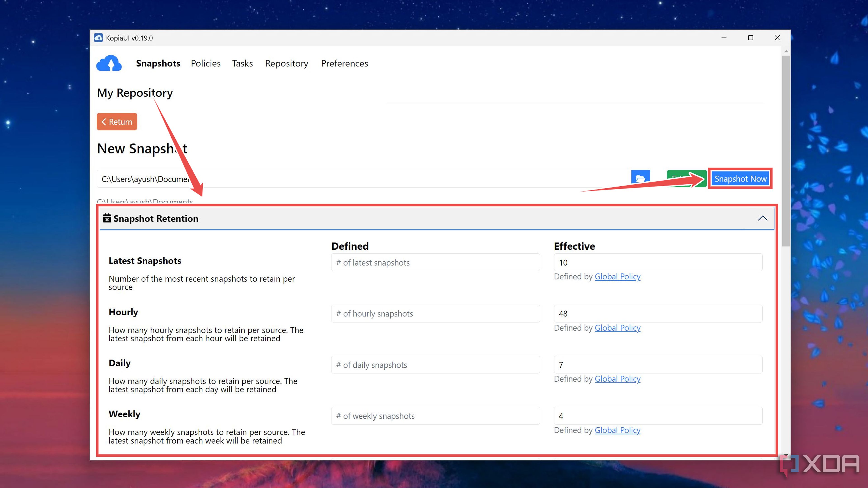Click the calendar icon in Snapshot Retention header
This screenshot has width=868, height=488.
click(107, 218)
